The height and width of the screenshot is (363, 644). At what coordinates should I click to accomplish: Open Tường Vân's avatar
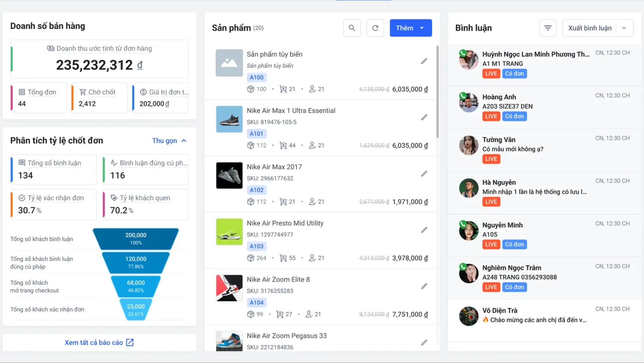(469, 145)
